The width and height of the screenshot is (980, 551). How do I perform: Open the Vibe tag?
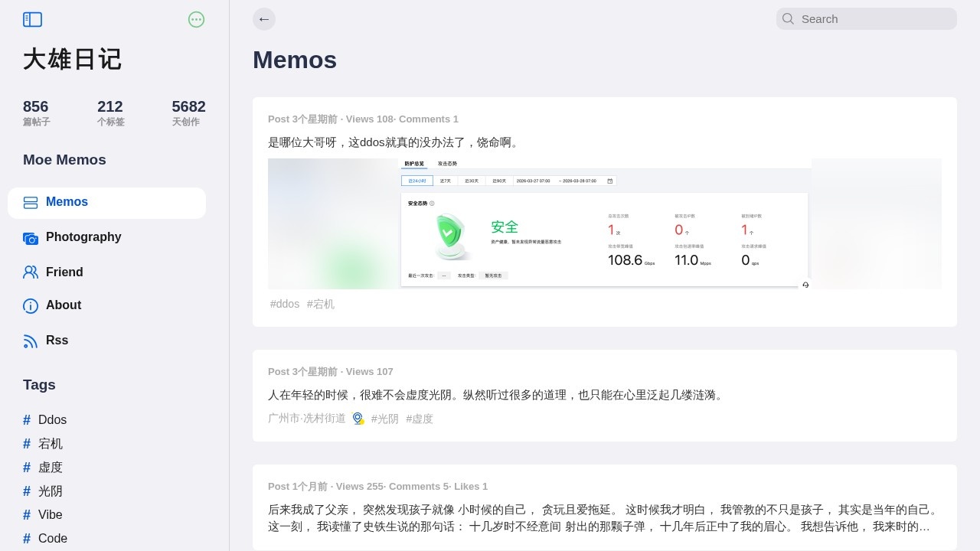pyautogui.click(x=51, y=515)
